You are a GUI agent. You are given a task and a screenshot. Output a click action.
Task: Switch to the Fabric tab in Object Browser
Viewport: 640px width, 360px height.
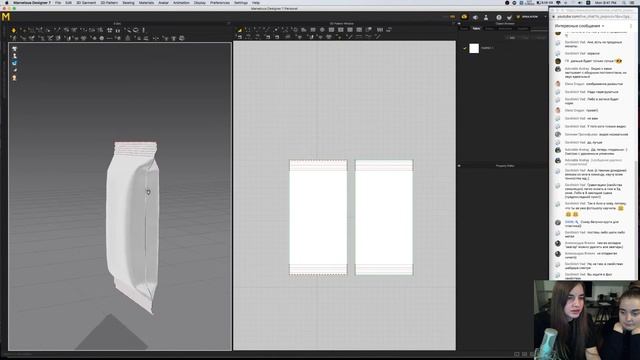[x=476, y=29]
